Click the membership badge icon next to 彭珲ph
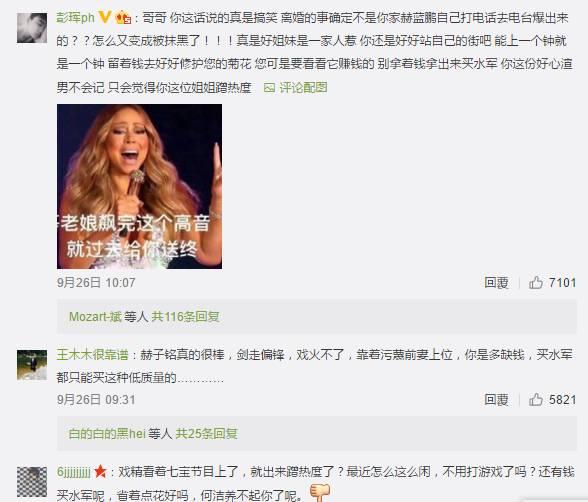This screenshot has height=502, width=588. click(x=123, y=18)
